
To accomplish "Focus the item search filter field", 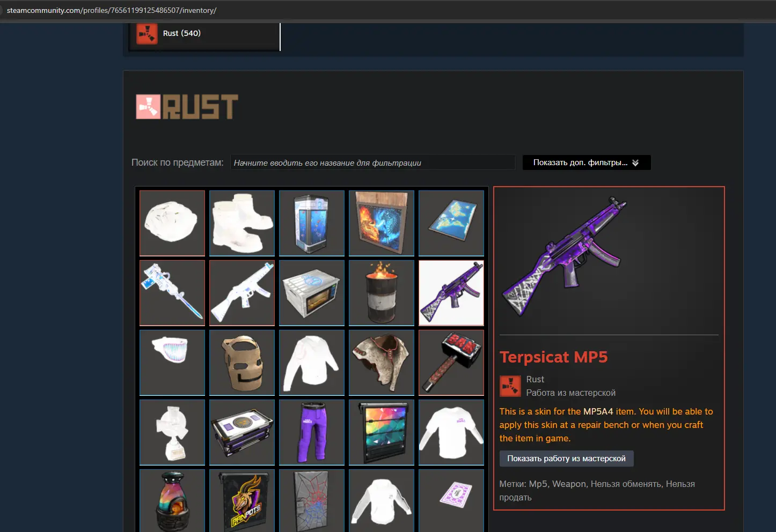I will (x=373, y=162).
